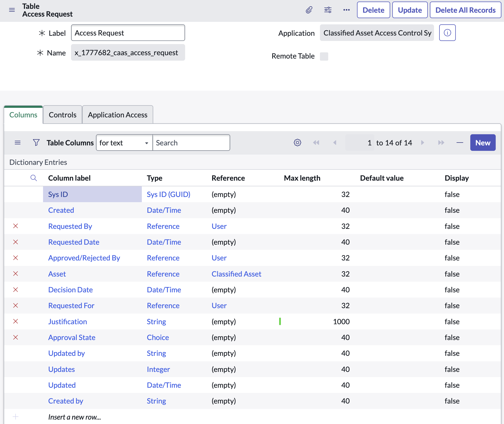The width and height of the screenshot is (504, 424).
Task: Open the Classified Asset reference link
Action: pos(236,274)
